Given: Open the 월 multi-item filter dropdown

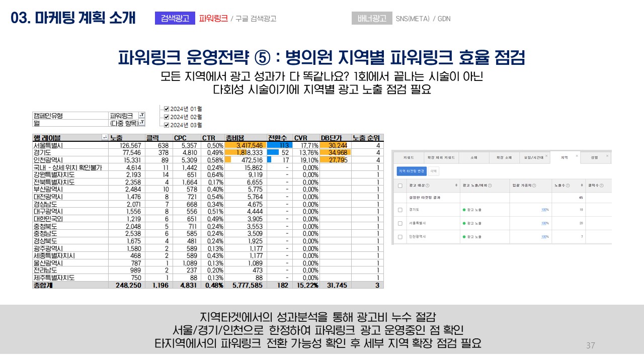Looking at the screenshot, I should point(141,123).
